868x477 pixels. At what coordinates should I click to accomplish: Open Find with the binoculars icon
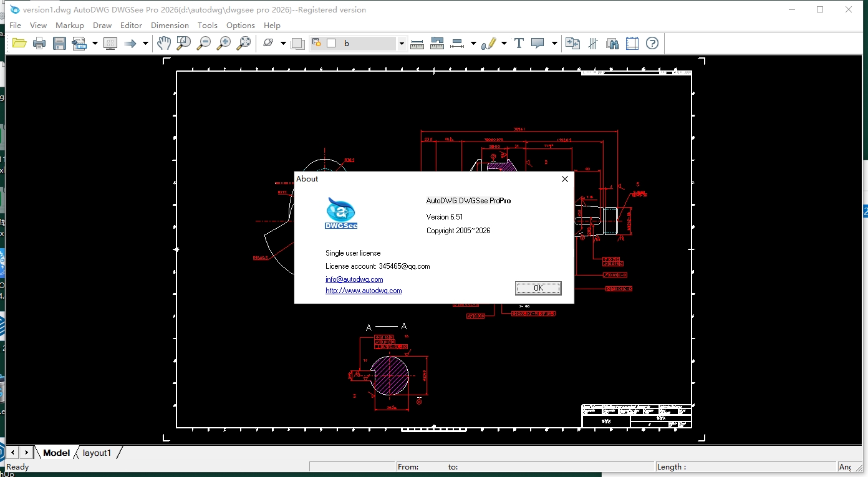612,42
